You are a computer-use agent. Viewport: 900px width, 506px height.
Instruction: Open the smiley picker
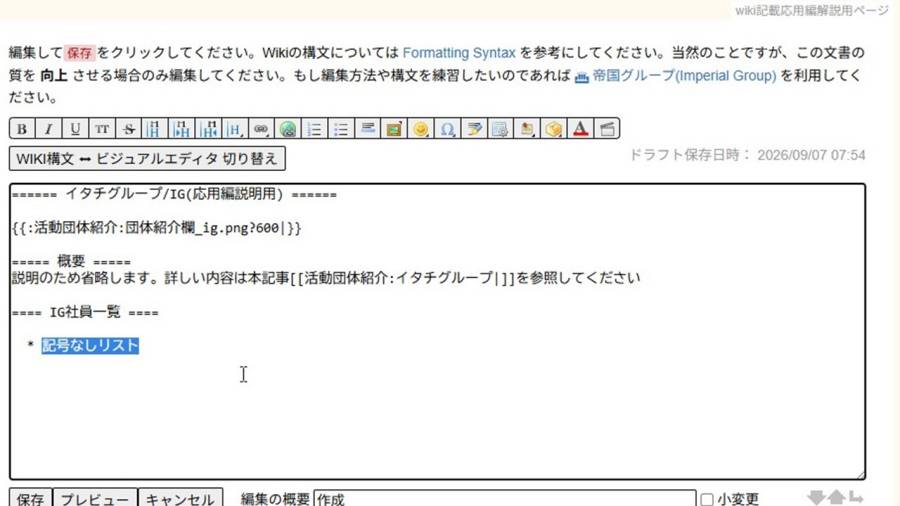click(420, 129)
